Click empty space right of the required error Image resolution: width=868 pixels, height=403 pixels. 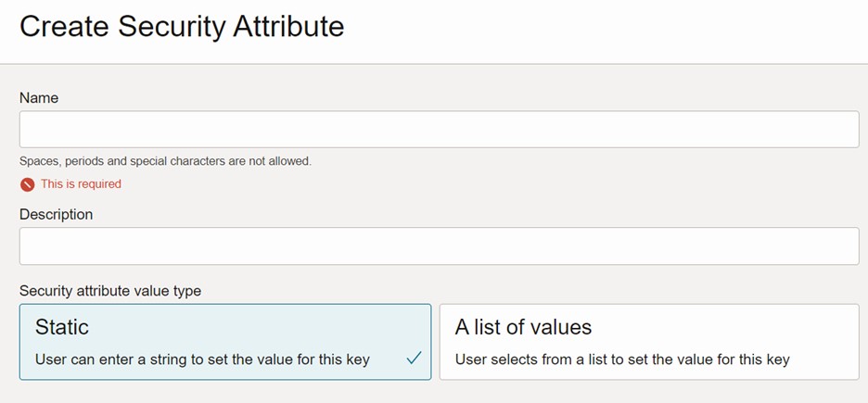tap(464, 184)
